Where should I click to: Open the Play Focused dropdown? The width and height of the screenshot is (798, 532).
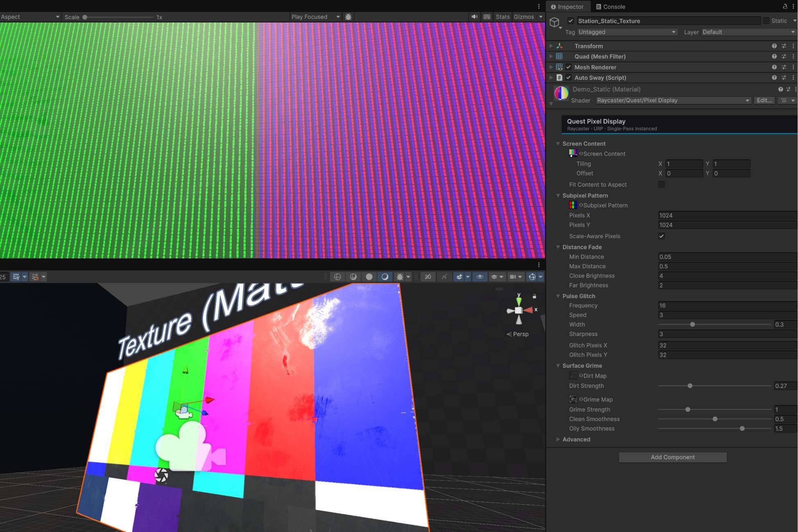[315, 17]
